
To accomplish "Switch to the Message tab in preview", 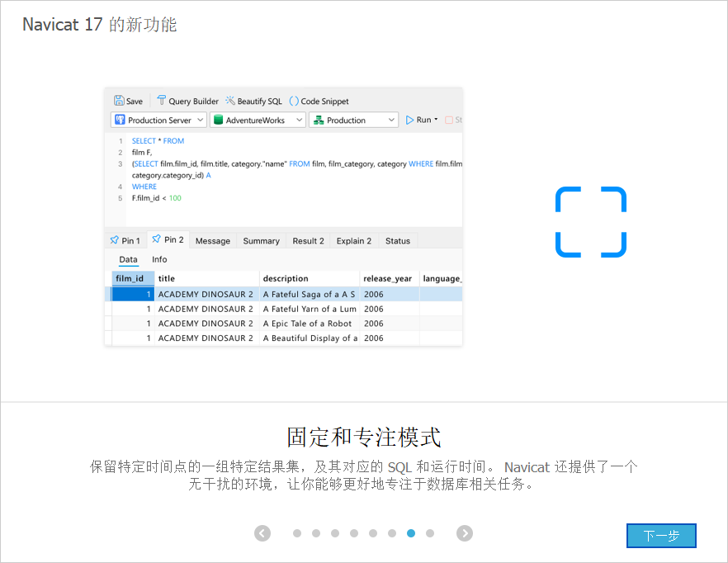I will 213,240.
